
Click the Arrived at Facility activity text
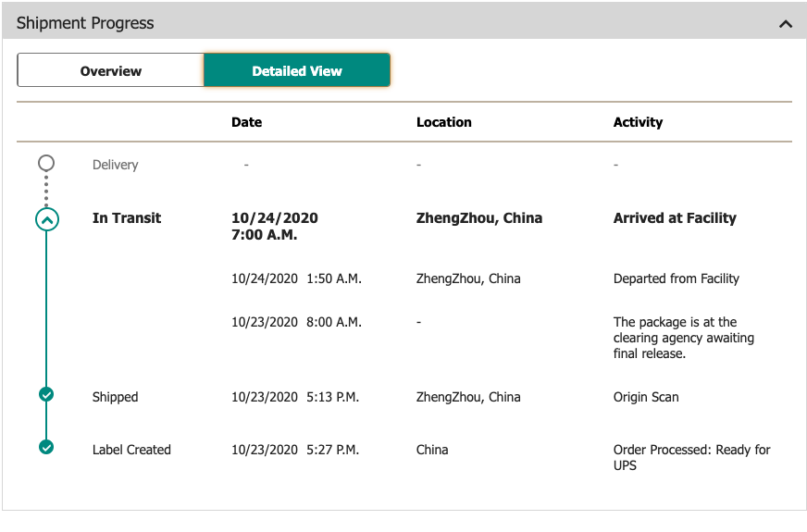[675, 218]
